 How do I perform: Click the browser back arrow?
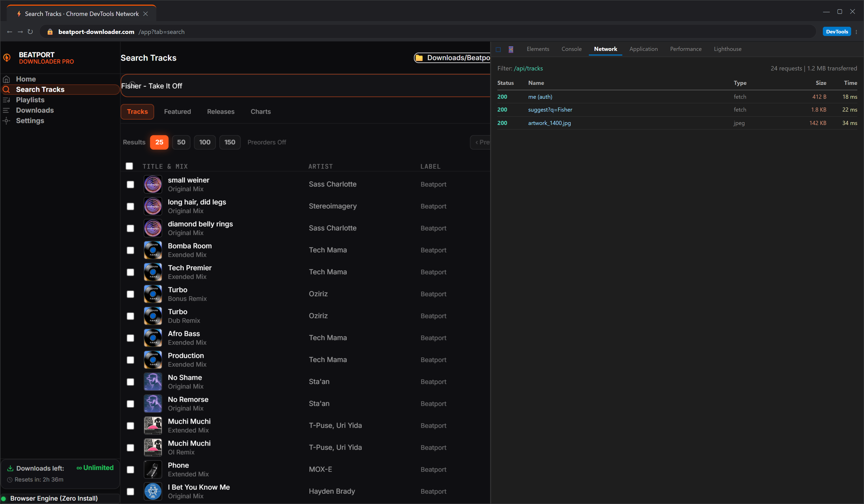(10, 32)
